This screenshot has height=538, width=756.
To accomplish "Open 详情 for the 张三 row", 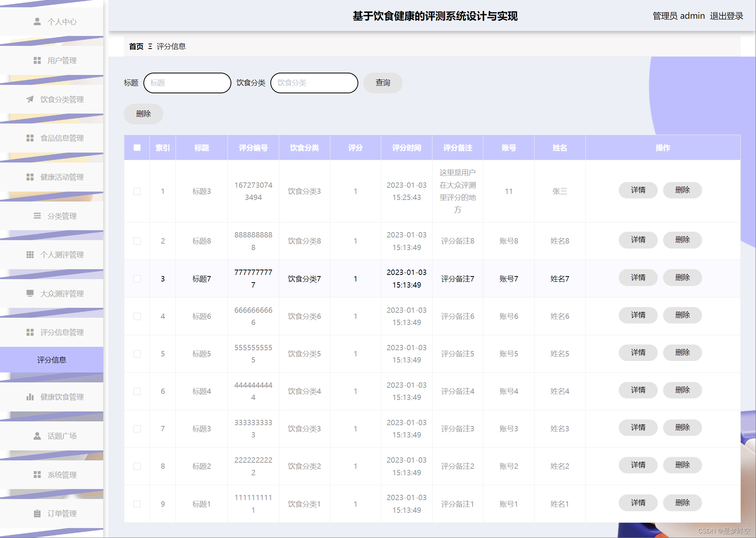I will (x=638, y=190).
